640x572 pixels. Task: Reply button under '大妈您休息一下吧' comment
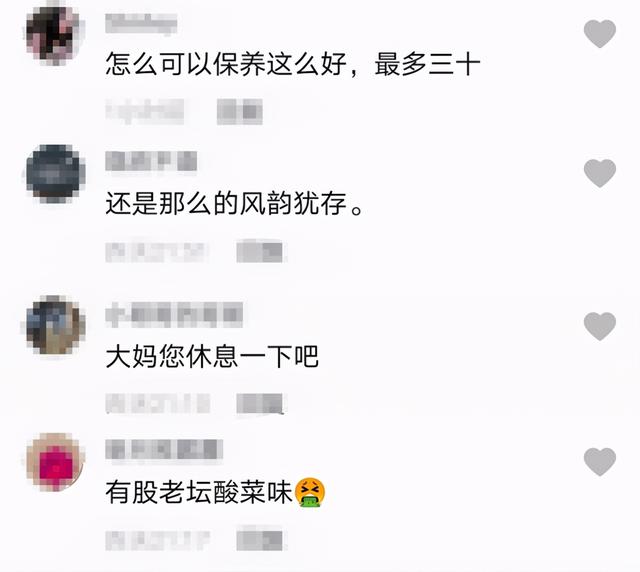(x=260, y=404)
